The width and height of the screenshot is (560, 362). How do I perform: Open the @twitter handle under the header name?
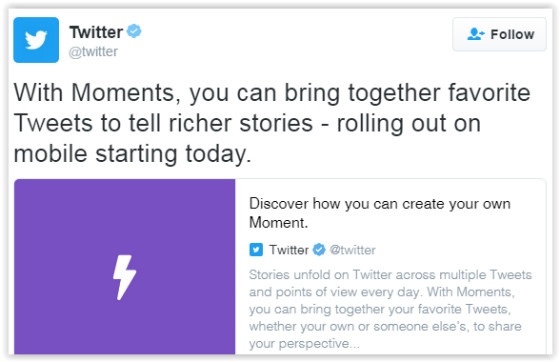(x=93, y=51)
